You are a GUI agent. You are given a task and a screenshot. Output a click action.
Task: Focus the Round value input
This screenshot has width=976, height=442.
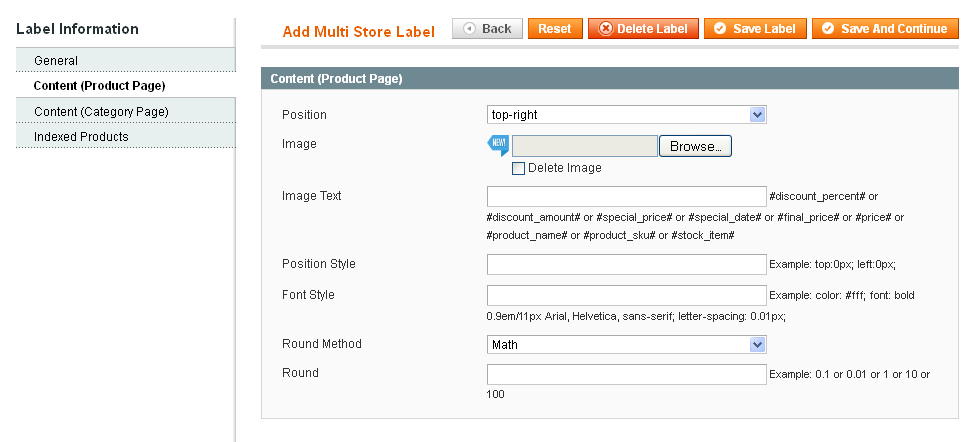coord(626,374)
